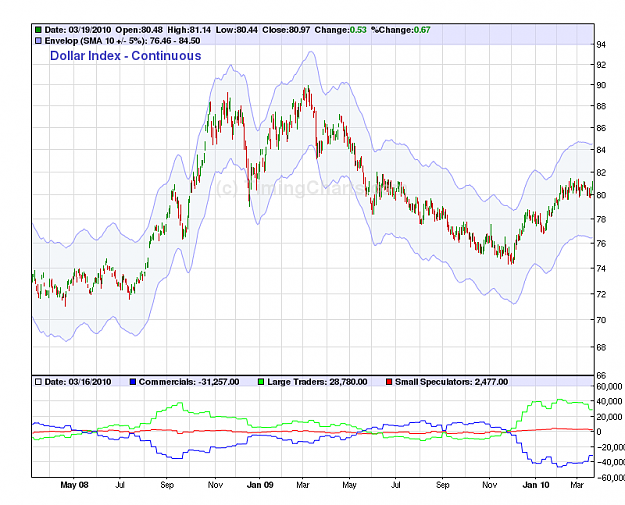The width and height of the screenshot is (625, 505).
Task: Click the 'Nov' label before Jan 09
Action: click(x=215, y=485)
